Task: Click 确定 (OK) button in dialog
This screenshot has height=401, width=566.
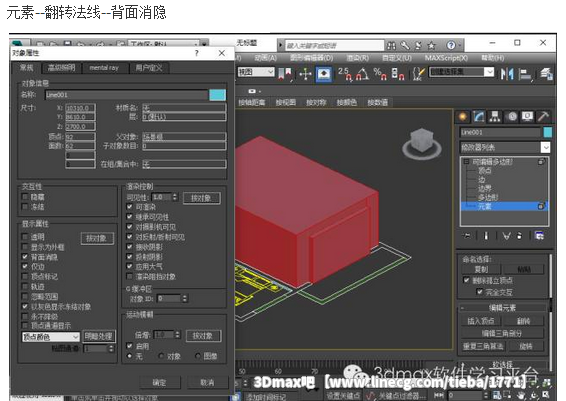Action: (x=159, y=382)
